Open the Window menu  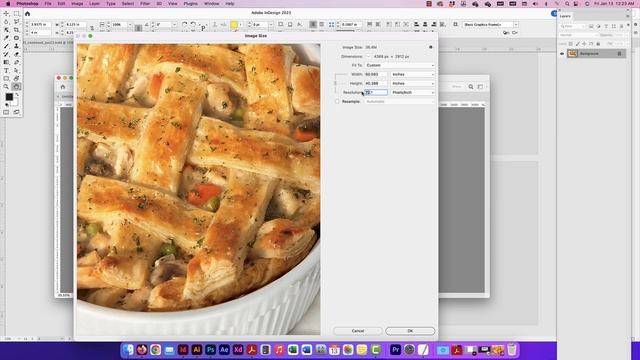tap(211, 4)
